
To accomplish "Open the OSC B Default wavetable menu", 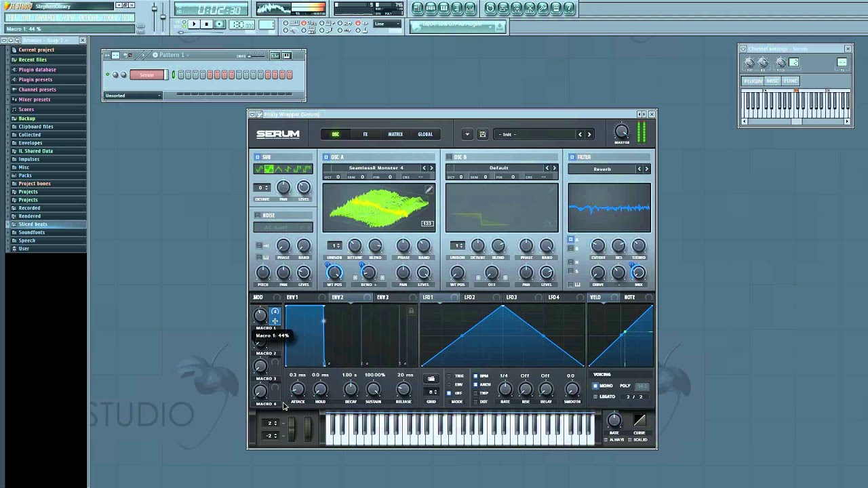I will point(498,168).
